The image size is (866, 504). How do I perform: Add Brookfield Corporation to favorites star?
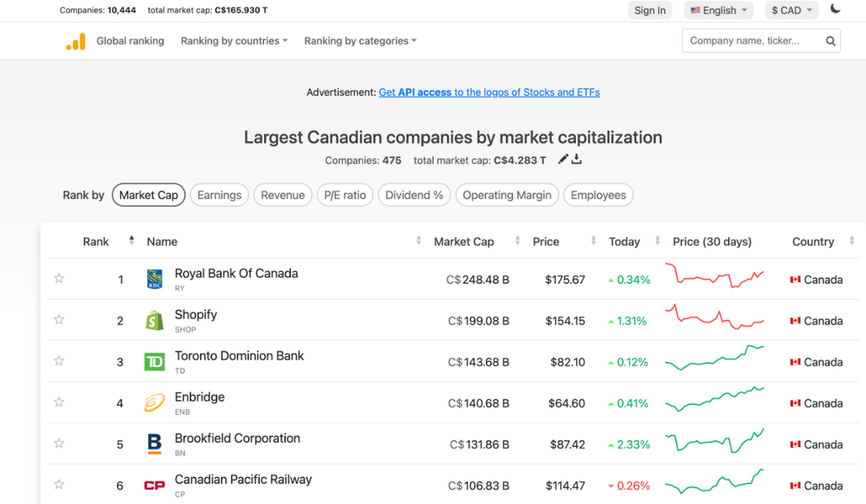pos(59,443)
